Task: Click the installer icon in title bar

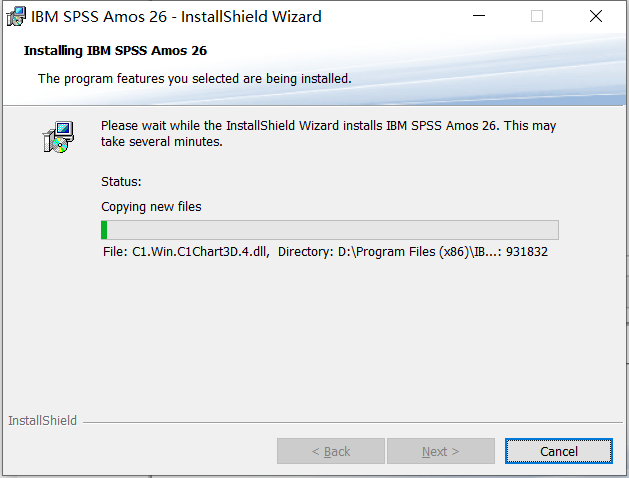Action: pos(16,17)
